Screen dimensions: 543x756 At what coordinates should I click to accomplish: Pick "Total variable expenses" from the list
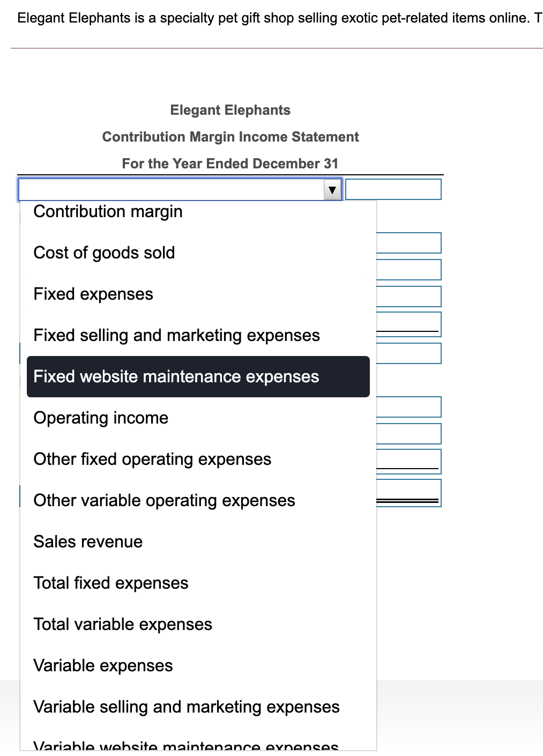122,624
